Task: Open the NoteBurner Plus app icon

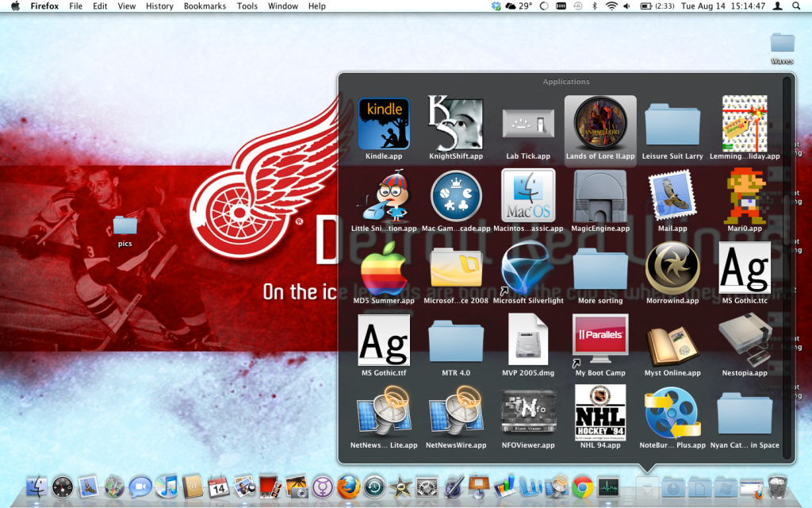Action: coord(672,414)
